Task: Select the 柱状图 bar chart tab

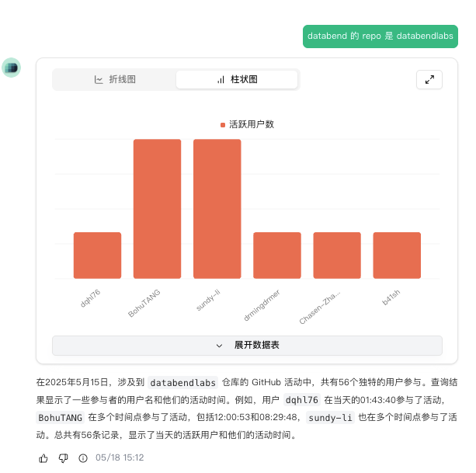Action: (237, 79)
